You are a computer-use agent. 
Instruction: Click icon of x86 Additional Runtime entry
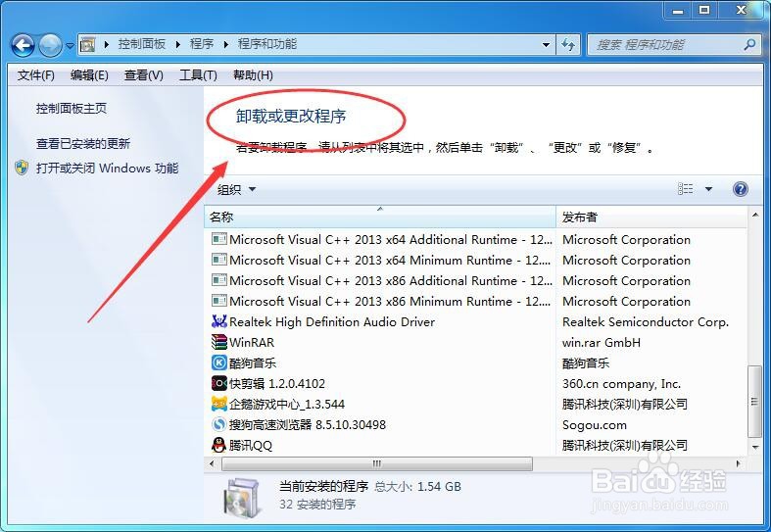pos(218,280)
